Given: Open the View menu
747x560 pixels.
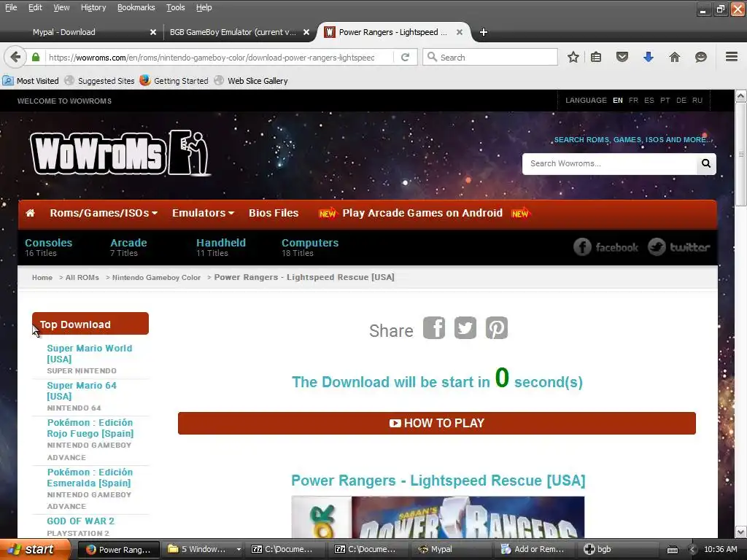Looking at the screenshot, I should [x=61, y=7].
